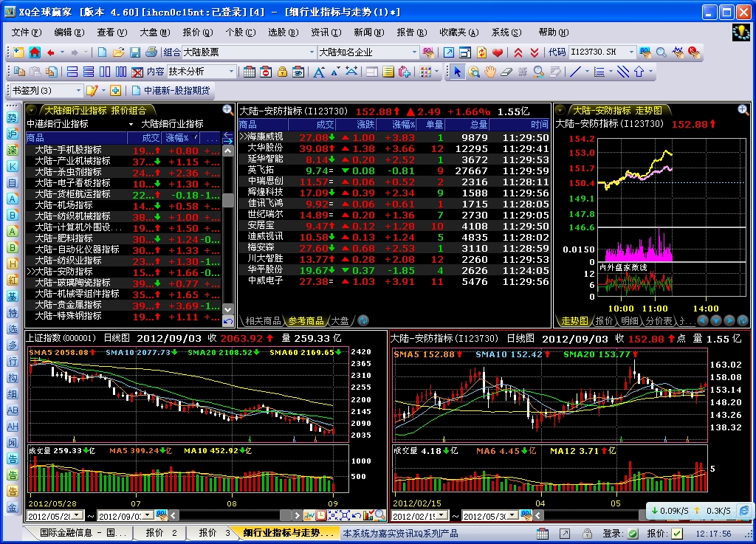The width and height of the screenshot is (756, 544).
Task: Select the 大陆-贵金属指标 row
Action: [x=123, y=305]
